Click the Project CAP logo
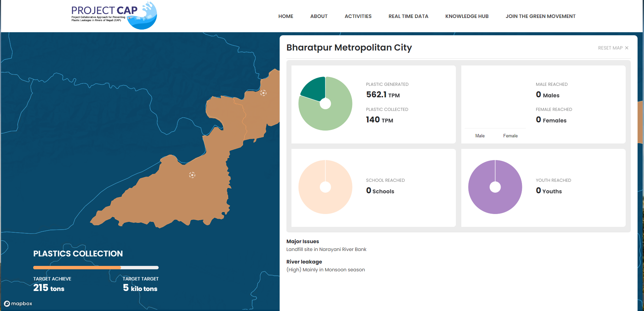Image resolution: width=644 pixels, height=311 pixels. 114,16
